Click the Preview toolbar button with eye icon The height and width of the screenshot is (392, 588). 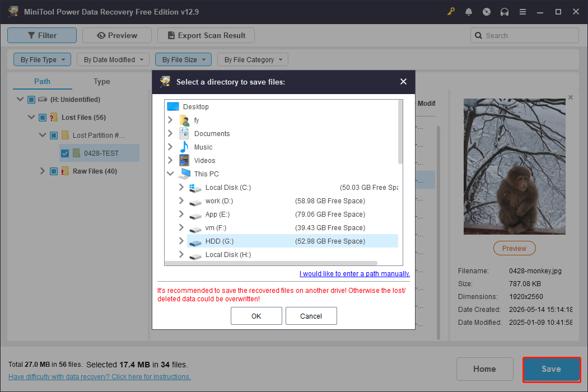click(117, 35)
